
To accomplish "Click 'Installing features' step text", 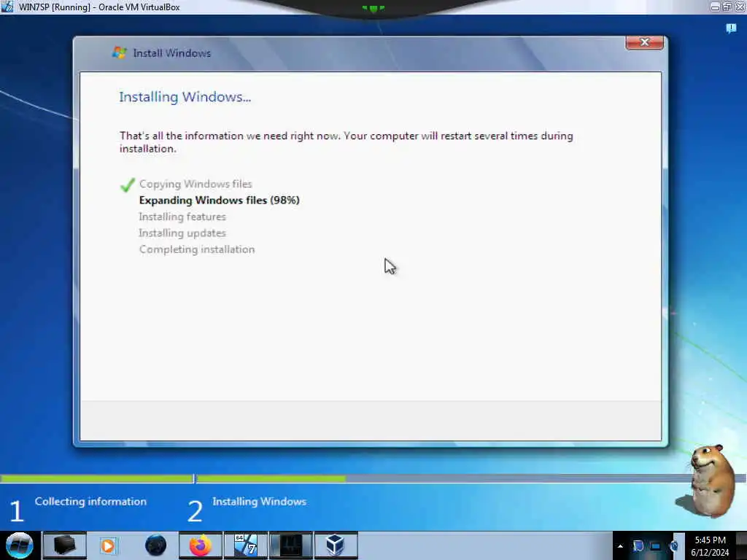I will click(182, 217).
